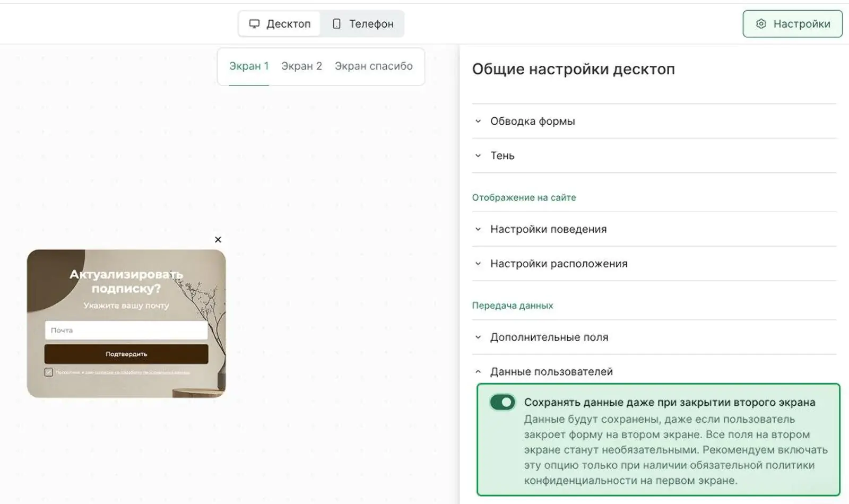Click the chevron beside Настройки расположения

tap(478, 264)
